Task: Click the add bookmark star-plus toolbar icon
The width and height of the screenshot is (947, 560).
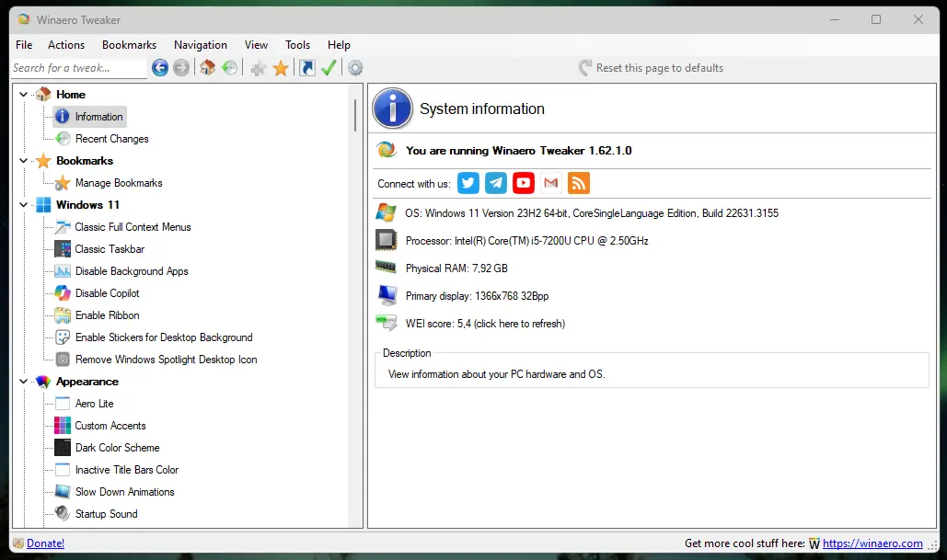Action: pos(259,68)
